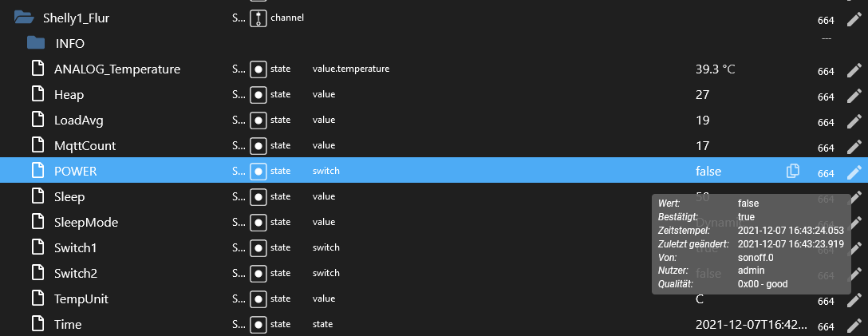
Task: Click the 664 permissions on the MqttCount row
Action: tap(826, 148)
